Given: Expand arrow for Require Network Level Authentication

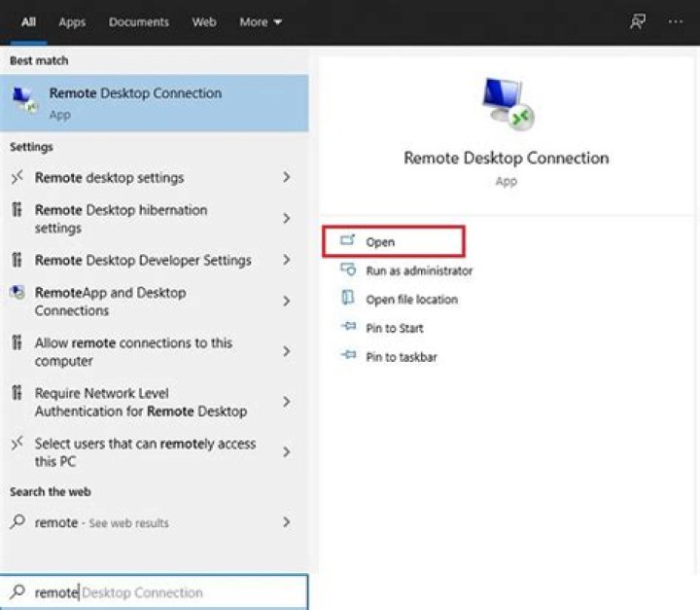Looking at the screenshot, I should (287, 402).
